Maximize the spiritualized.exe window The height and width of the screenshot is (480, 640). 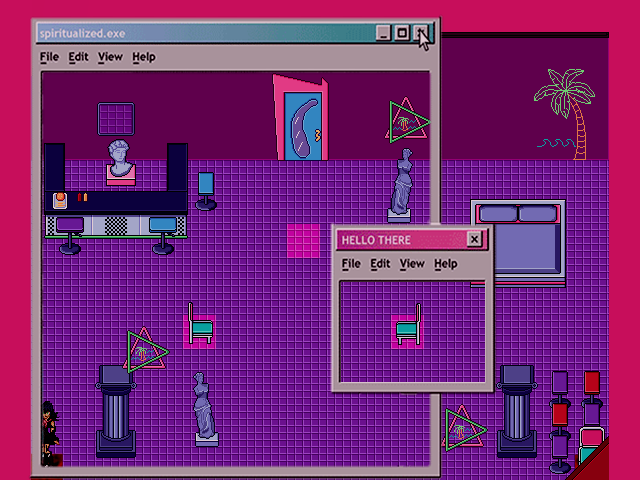(x=402, y=33)
